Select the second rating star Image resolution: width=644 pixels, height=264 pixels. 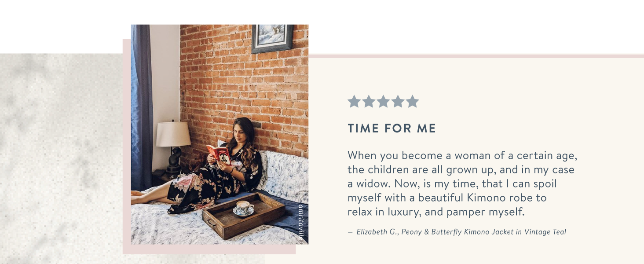coord(369,102)
